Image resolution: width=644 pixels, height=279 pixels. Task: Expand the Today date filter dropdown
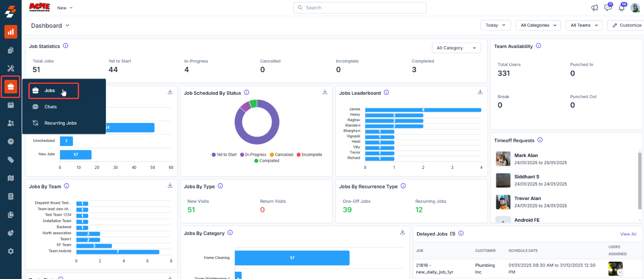click(495, 25)
